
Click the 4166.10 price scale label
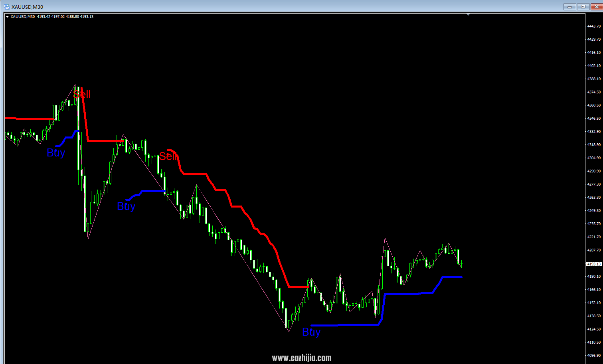(x=594, y=290)
